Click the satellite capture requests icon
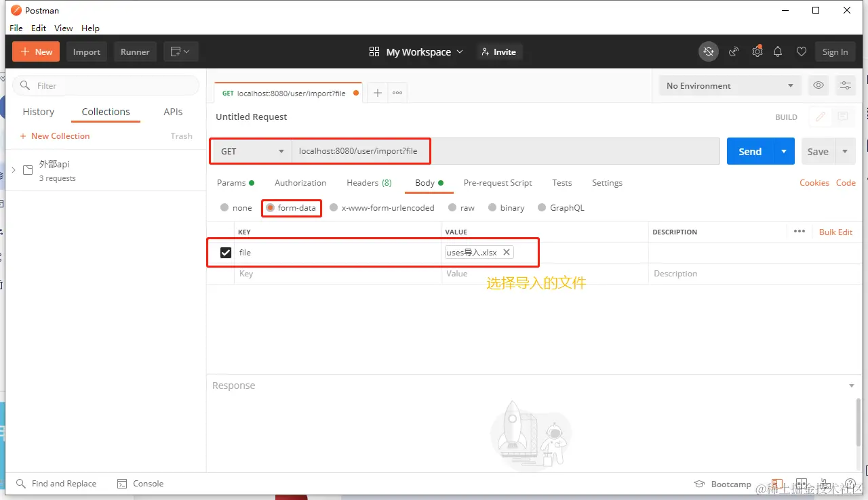Viewport: 868px width, 500px height. coord(734,51)
